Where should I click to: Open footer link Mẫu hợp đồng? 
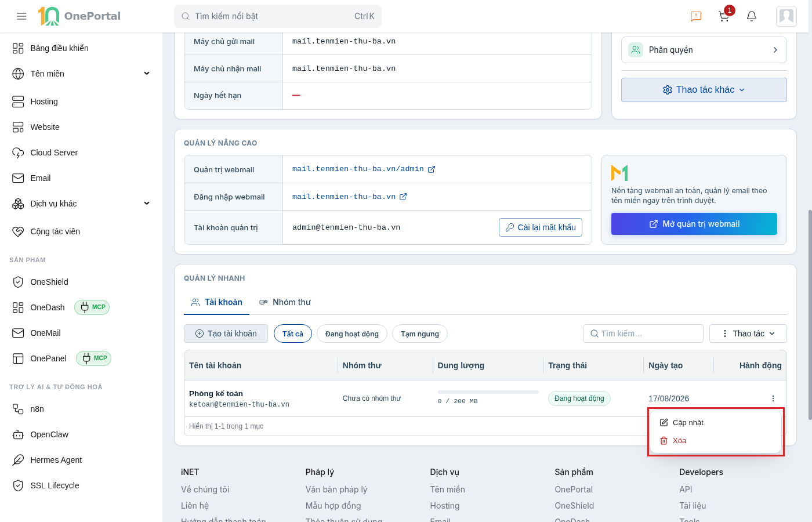tap(333, 506)
